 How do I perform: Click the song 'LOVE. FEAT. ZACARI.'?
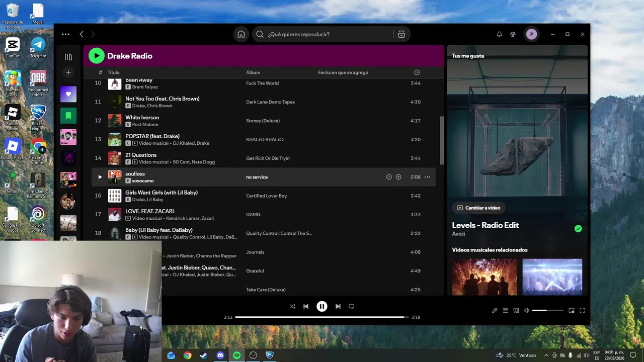point(150,211)
